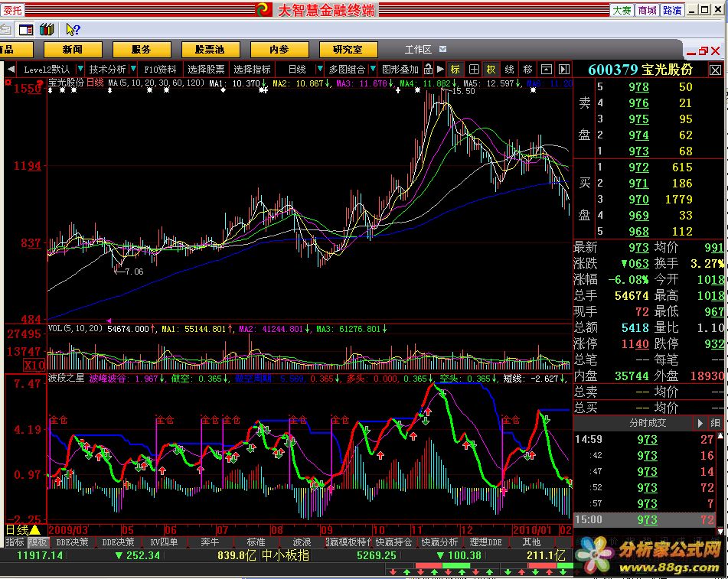Click the 600379 stock code title
The height and width of the screenshot is (579, 728).
[613, 70]
